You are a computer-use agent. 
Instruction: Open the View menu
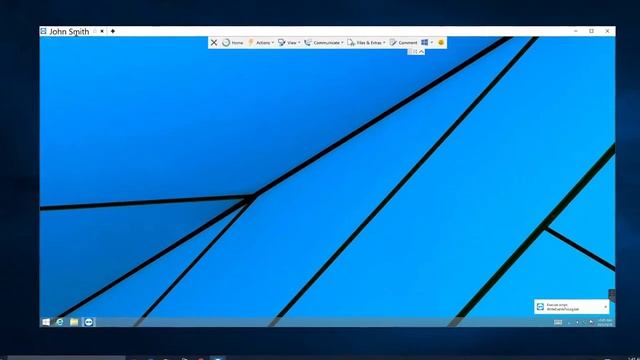pyautogui.click(x=289, y=42)
